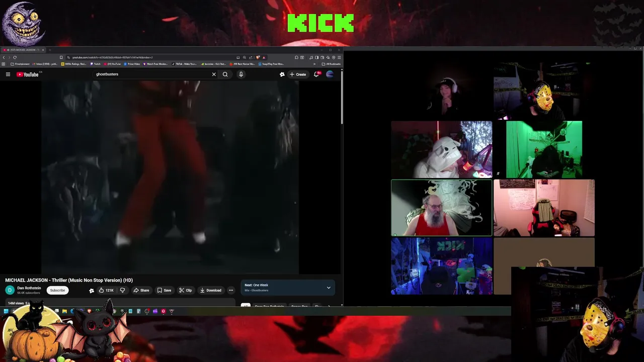Open the YouTube account avatar menu
Image resolution: width=644 pixels, height=362 pixels.
point(330,74)
